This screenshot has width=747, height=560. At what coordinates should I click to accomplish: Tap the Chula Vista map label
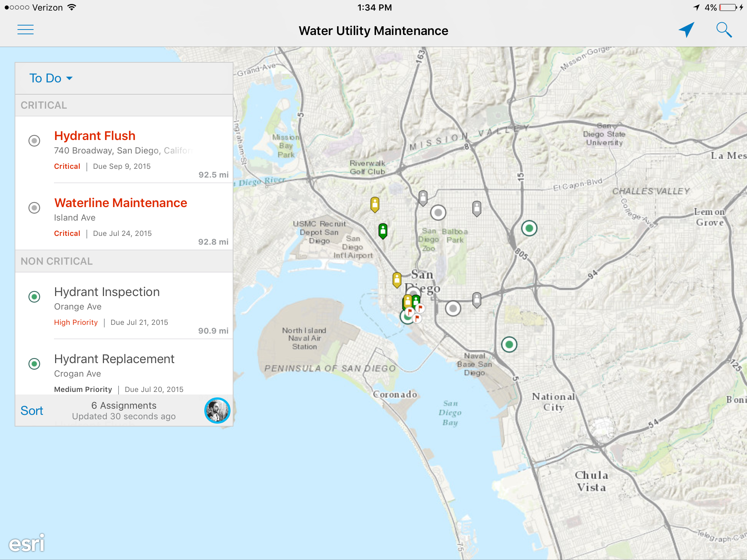coord(592,481)
